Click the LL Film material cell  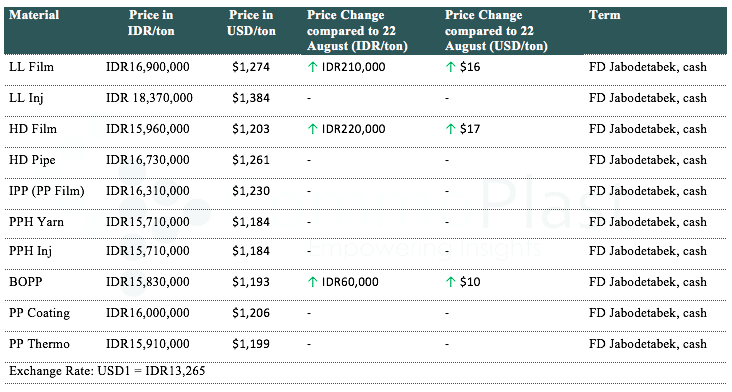point(31,67)
